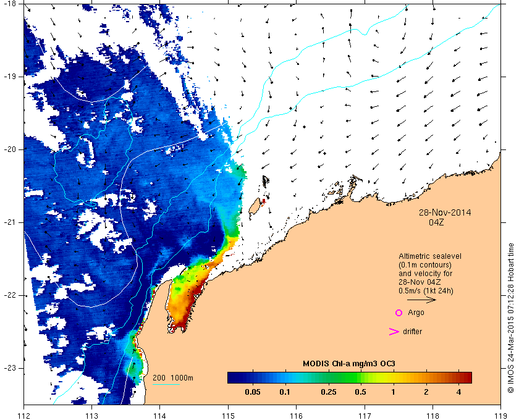Viewport: 519px width, 420px height.
Task: Click the longitude axis label 116
Action: pos(296,416)
